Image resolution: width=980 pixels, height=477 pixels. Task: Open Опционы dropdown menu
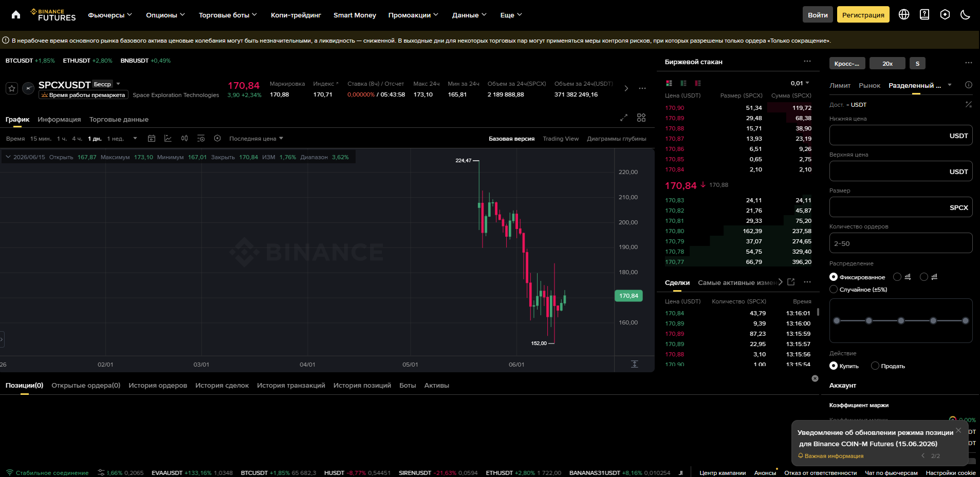pyautogui.click(x=165, y=15)
